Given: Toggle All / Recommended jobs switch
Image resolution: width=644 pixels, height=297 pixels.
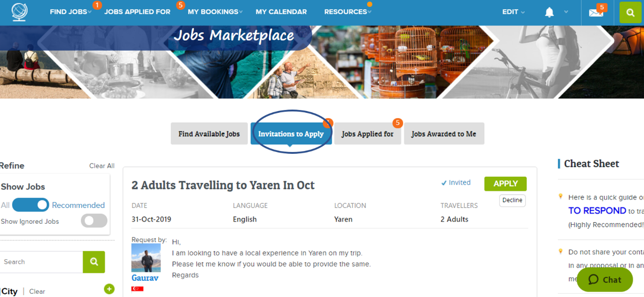Looking at the screenshot, I should click(30, 205).
